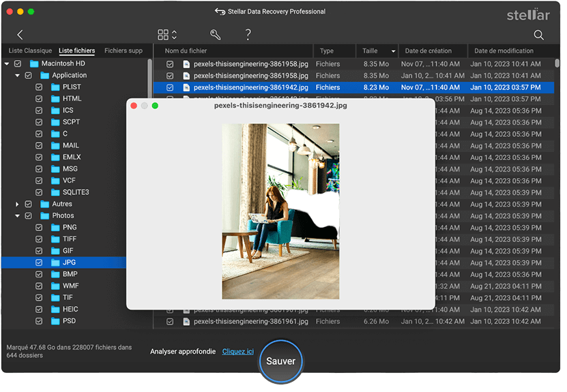Screen dimensions: 567x392
Task: Collapse the Photos folder node
Action: point(18,215)
